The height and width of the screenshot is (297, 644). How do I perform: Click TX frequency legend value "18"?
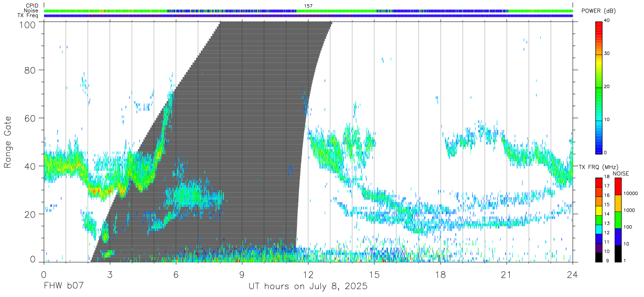tap(607, 177)
